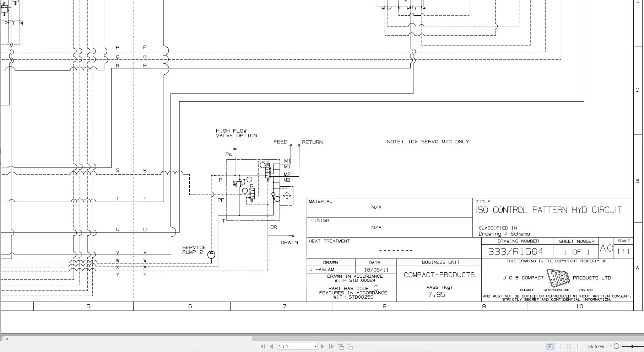The image size is (644, 352).
Task: Click the drawing title ISO CONTROL PATTERN HYD CIRCUIT
Action: (549, 210)
